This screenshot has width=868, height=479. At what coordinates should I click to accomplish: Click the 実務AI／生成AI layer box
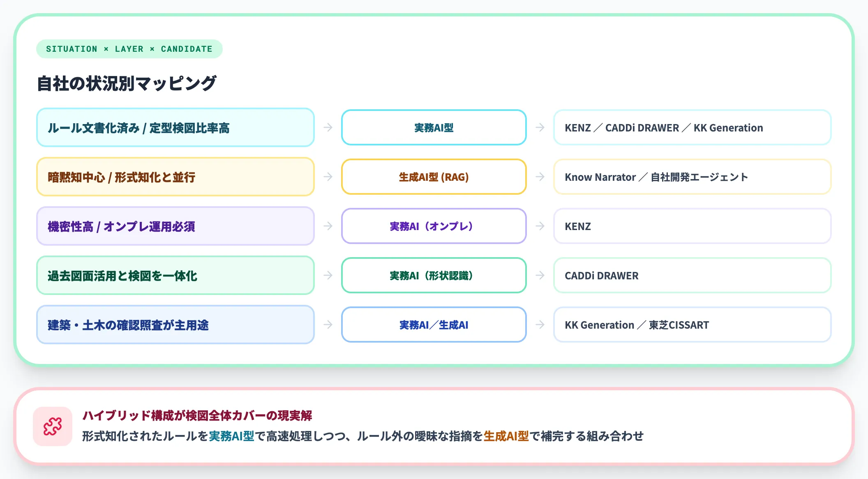(434, 325)
